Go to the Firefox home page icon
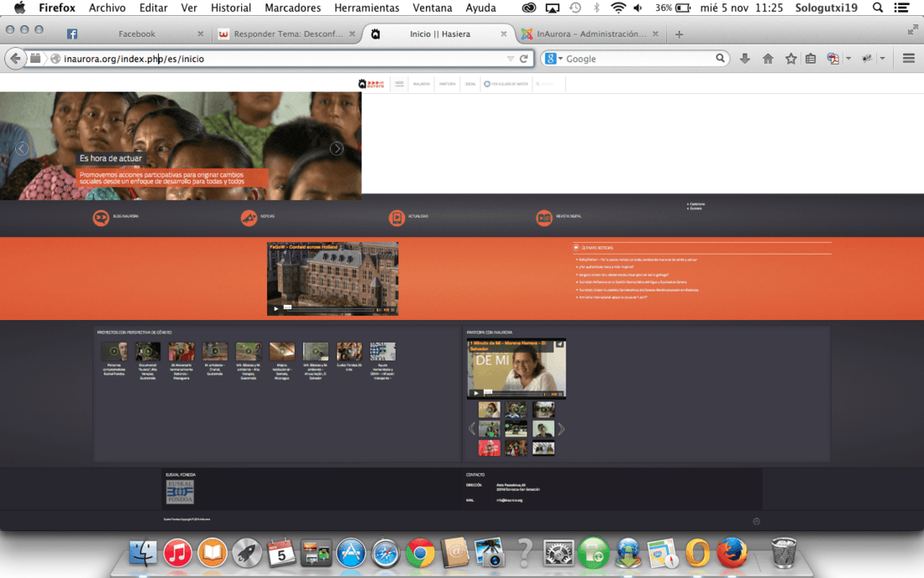 coord(768,58)
